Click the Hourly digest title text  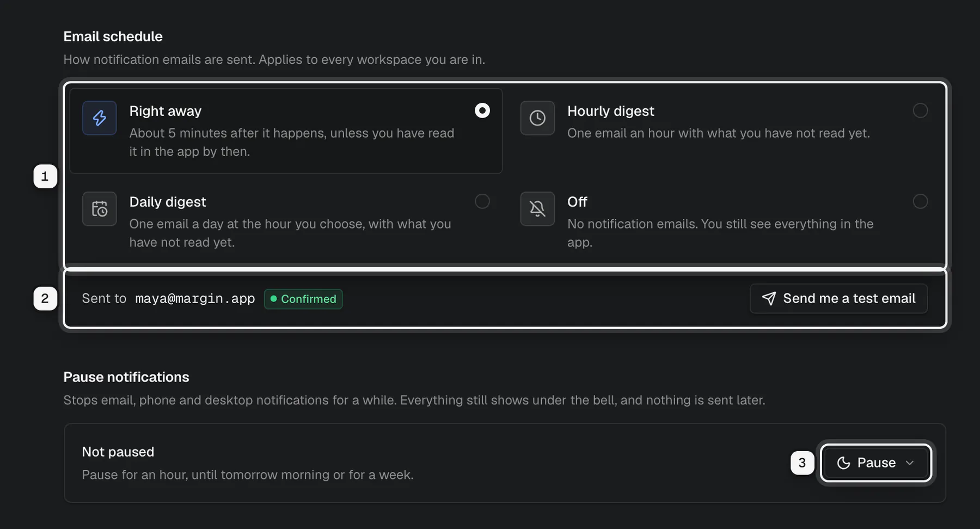[611, 111]
